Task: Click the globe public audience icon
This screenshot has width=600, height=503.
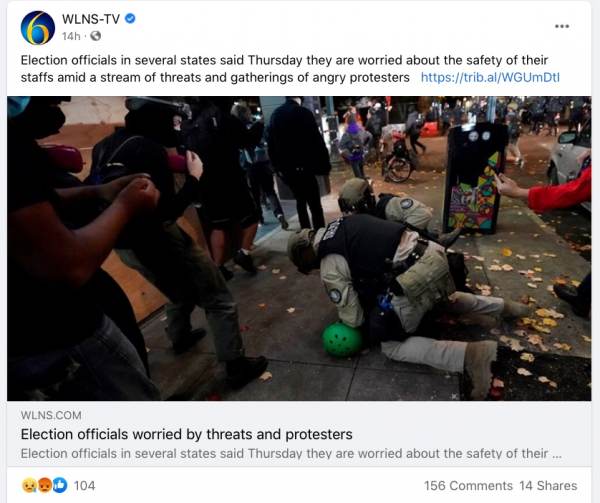Action: click(x=96, y=36)
